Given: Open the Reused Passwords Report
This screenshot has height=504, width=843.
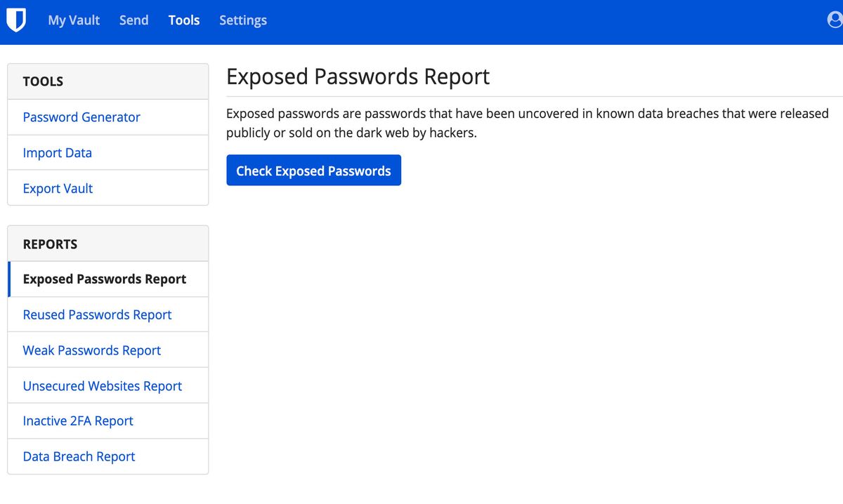Looking at the screenshot, I should click(x=97, y=314).
